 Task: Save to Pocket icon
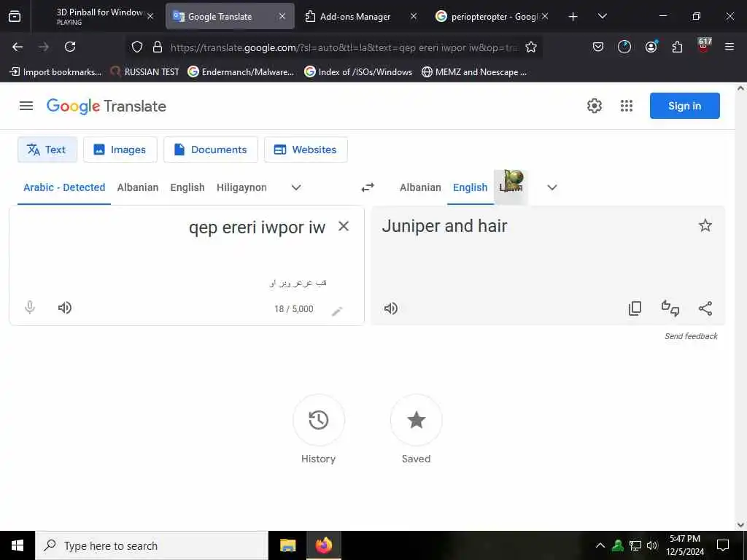[598, 47]
